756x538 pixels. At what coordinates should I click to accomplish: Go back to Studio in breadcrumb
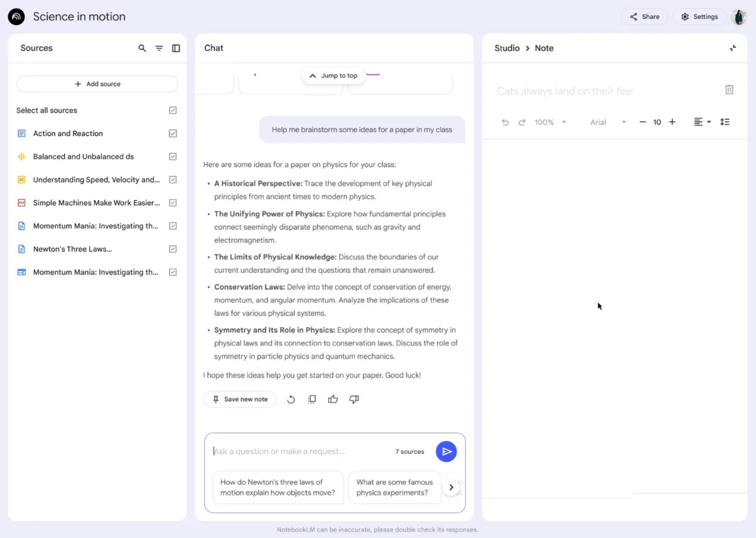pos(506,48)
